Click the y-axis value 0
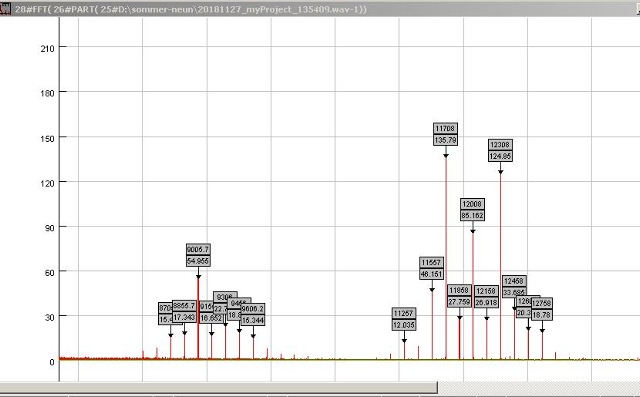This screenshot has height=397, width=640. click(52, 362)
